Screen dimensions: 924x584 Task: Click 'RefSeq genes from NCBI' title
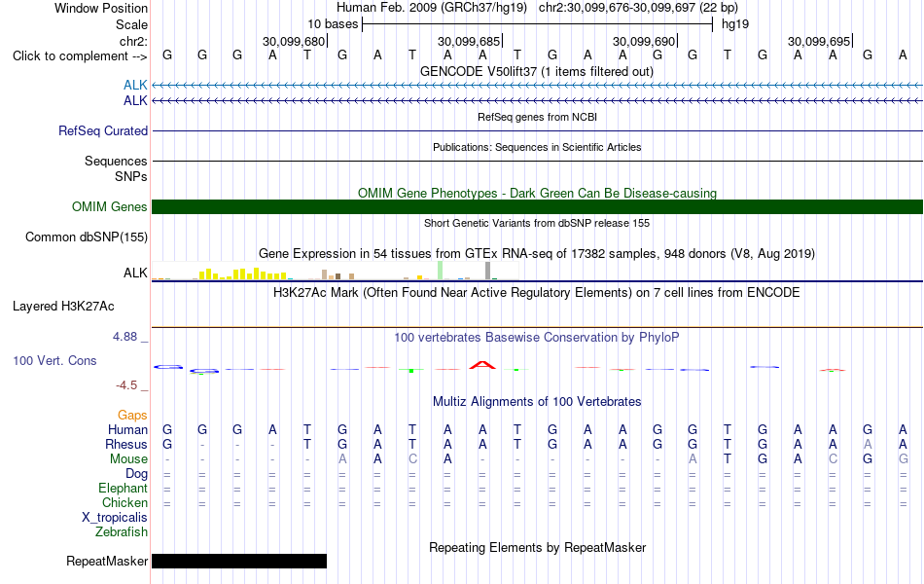click(537, 117)
